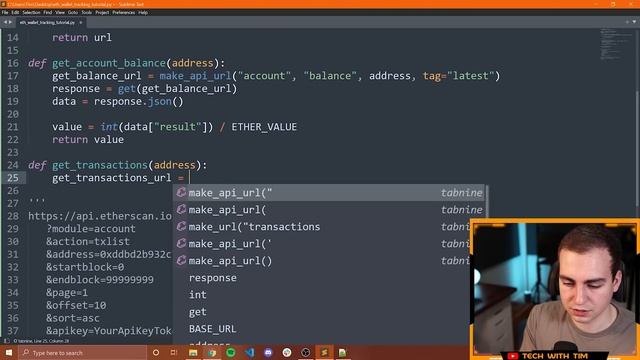The width and height of the screenshot is (640, 360).
Task: Open the File menu
Action: (x=5, y=13)
